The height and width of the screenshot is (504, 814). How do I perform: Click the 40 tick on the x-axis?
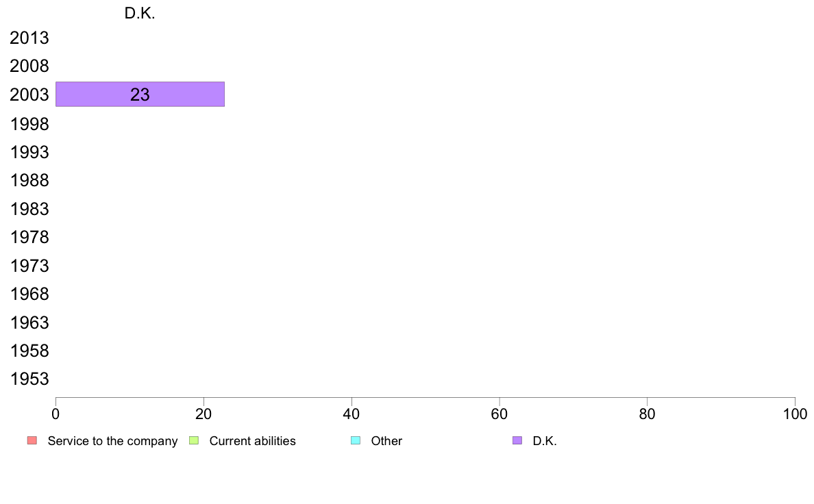tap(351, 414)
